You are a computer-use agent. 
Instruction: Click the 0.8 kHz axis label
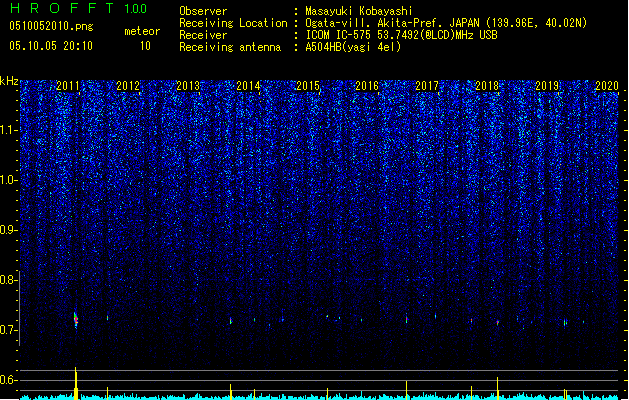pyautogui.click(x=9, y=280)
